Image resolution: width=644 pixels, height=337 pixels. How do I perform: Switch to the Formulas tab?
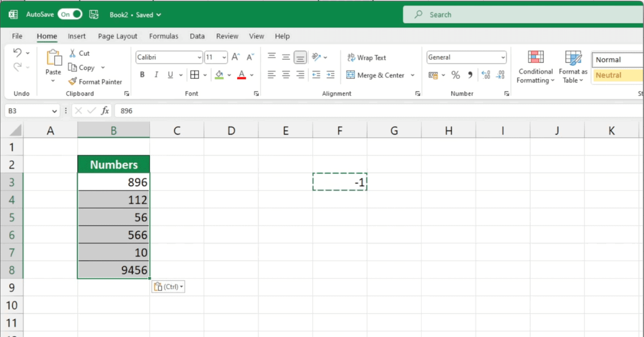tap(164, 36)
